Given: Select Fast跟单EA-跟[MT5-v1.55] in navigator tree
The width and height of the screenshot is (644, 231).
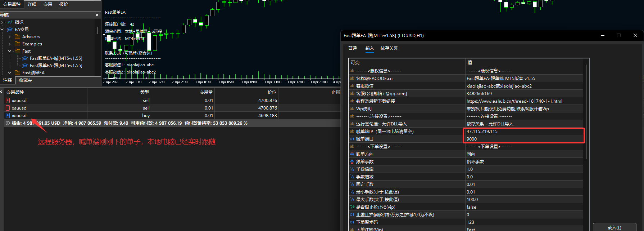Looking at the screenshot, I should tap(56, 66).
